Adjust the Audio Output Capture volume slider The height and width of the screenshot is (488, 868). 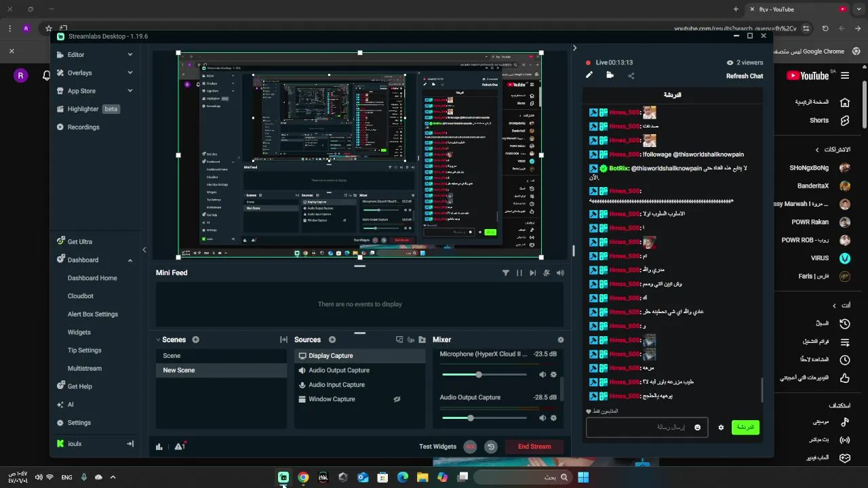point(484,418)
